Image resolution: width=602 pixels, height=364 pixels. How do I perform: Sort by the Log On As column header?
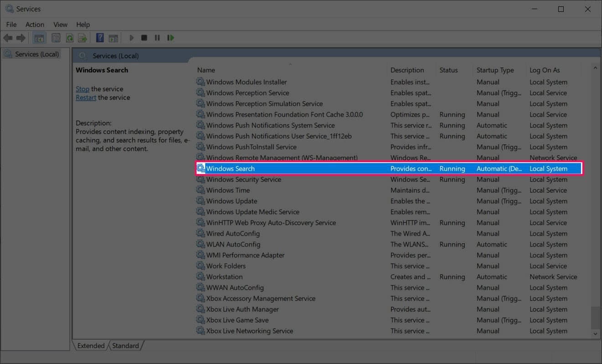[x=554, y=70]
